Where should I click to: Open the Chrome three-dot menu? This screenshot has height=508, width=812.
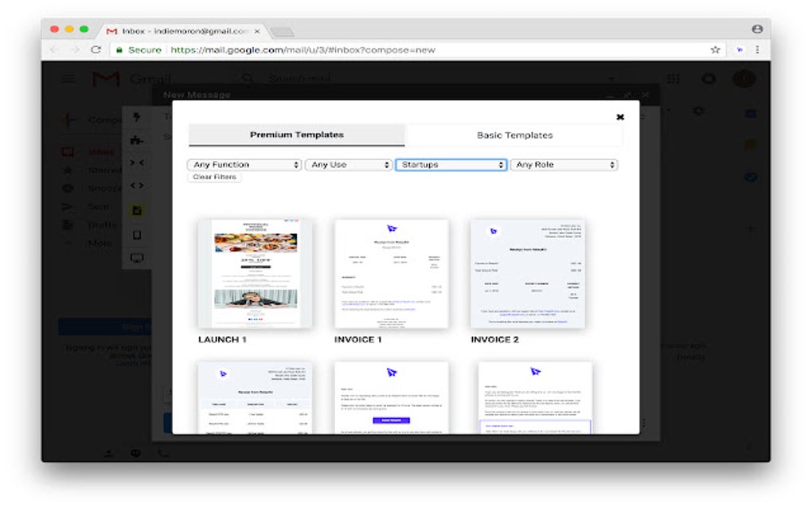coord(757,49)
